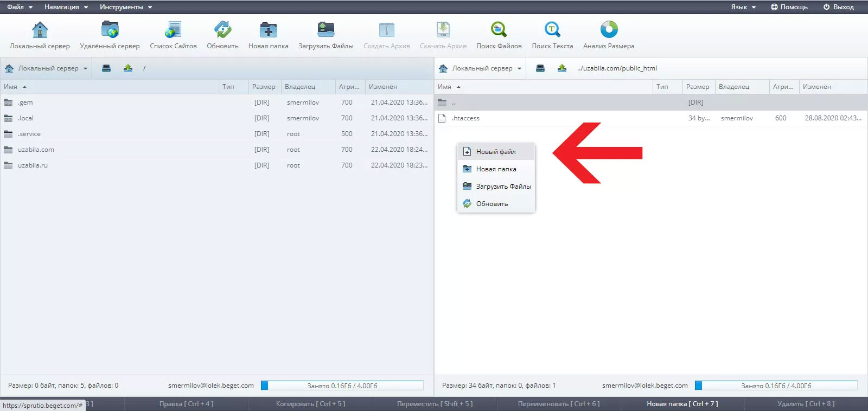Select the uzabila.com folder row
868x411 pixels.
36,150
